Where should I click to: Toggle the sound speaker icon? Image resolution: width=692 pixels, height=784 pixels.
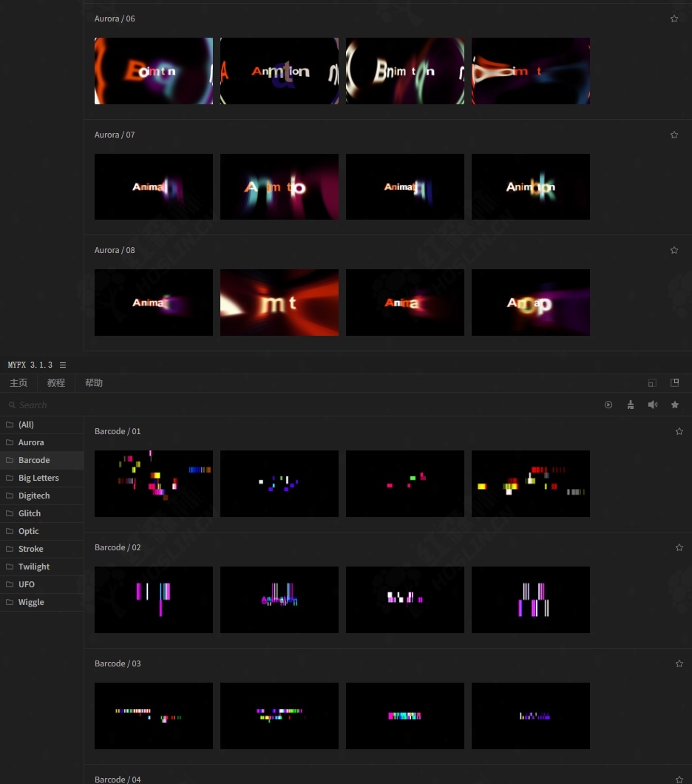pos(653,405)
